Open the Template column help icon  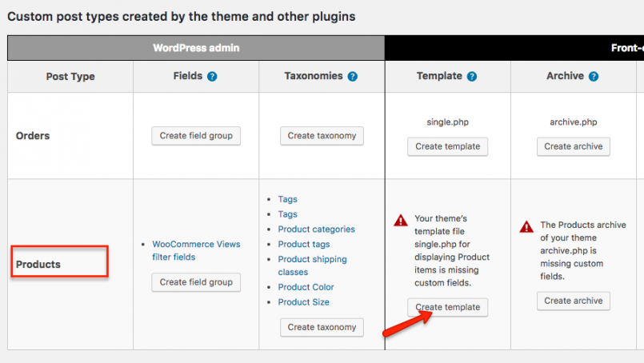coord(472,77)
